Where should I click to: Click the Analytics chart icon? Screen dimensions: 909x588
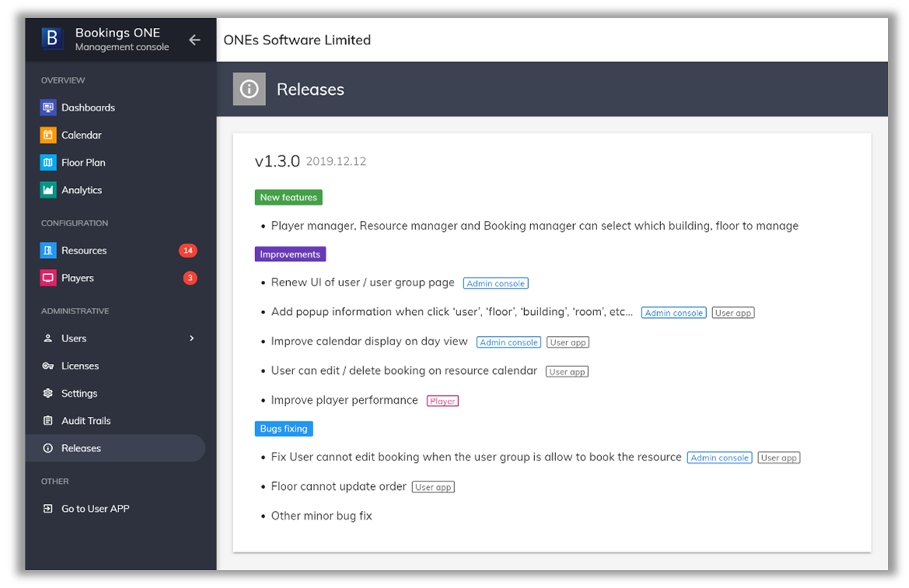(x=48, y=190)
